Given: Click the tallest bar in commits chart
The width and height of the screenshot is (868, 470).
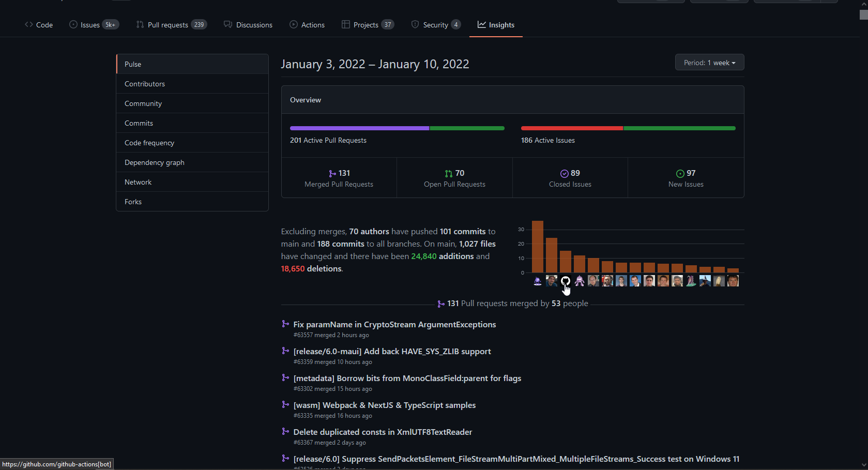Looking at the screenshot, I should [538, 247].
